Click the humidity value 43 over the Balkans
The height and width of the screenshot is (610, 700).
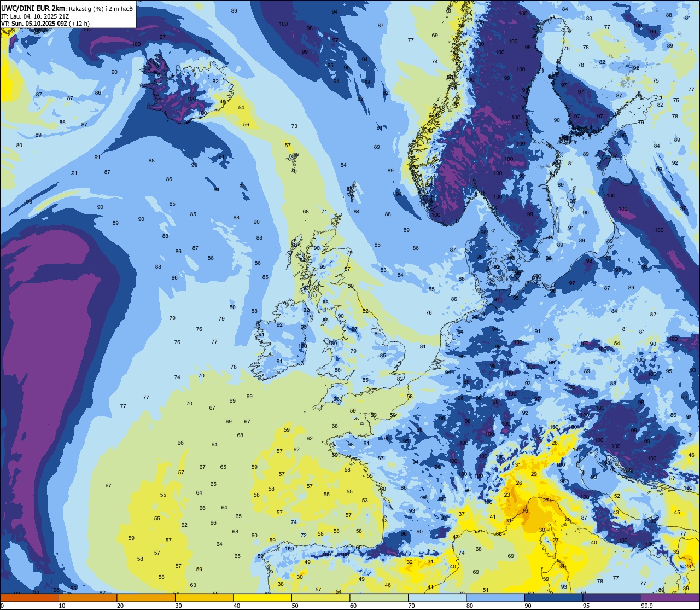pos(616,512)
